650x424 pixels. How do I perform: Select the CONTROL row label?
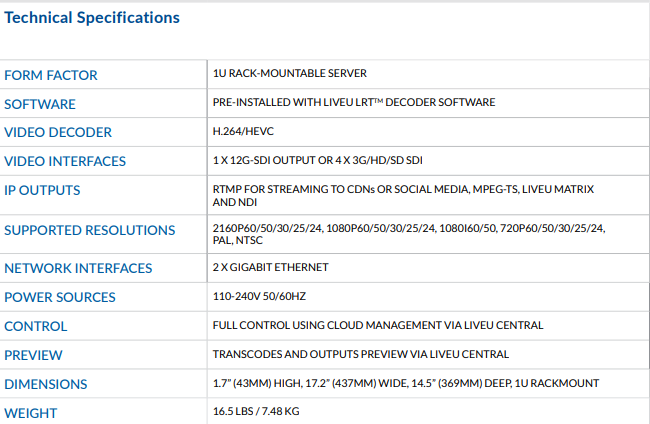36,326
